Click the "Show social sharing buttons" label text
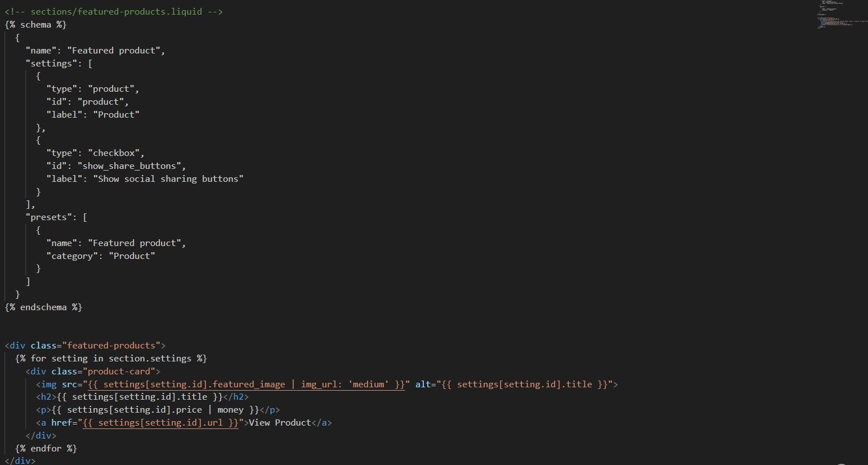This screenshot has height=465, width=868. 168,179
